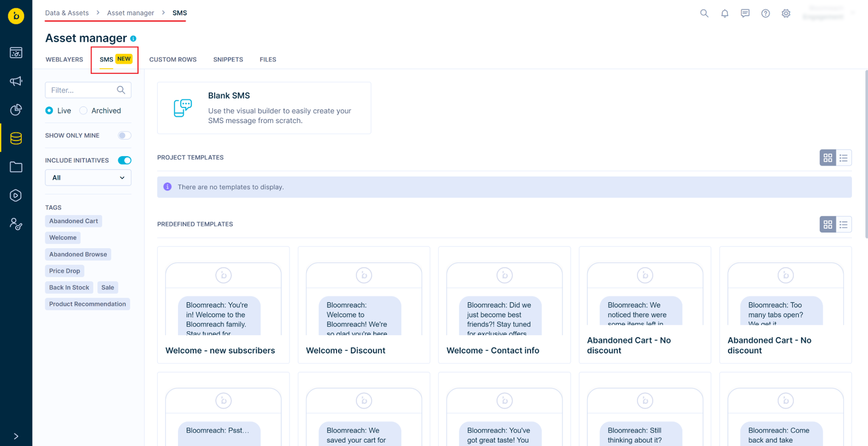Click the Filter text input field
The height and width of the screenshot is (446, 868).
tap(88, 90)
